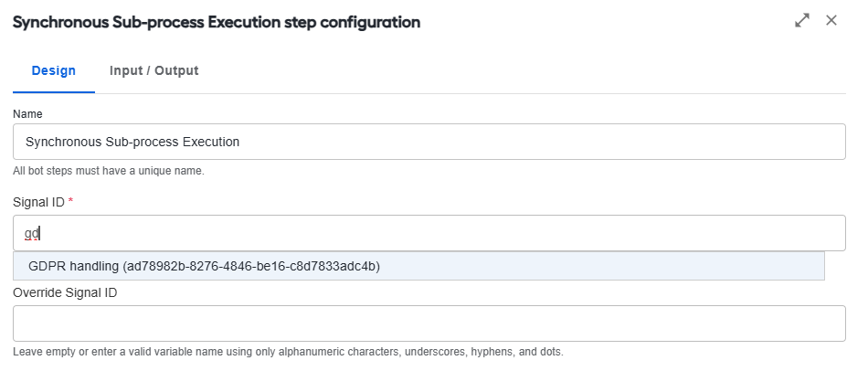This screenshot has width=868, height=371.
Task: Select the GDPR handling suggestion
Action: click(418, 266)
